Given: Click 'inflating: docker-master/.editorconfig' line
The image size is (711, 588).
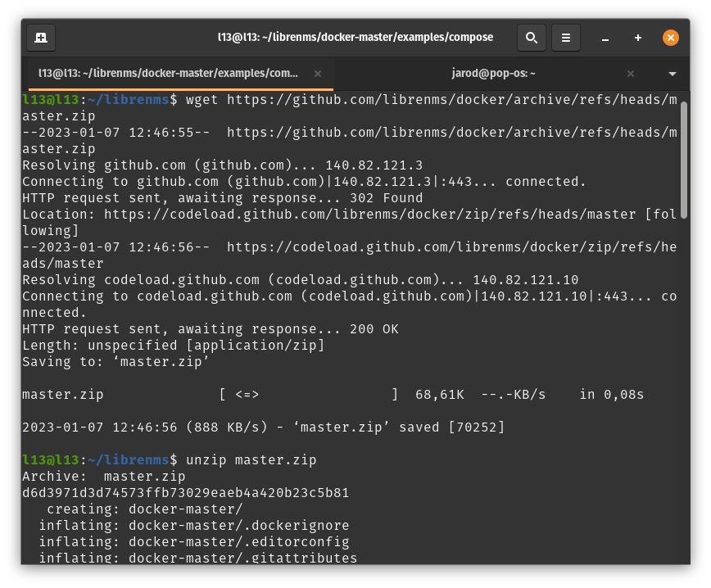Looking at the screenshot, I should (194, 542).
